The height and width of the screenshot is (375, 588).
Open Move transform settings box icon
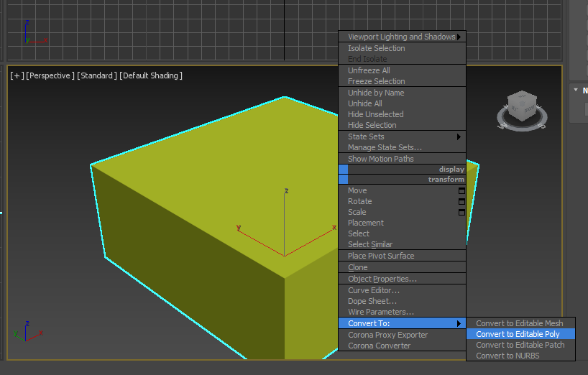(461, 190)
